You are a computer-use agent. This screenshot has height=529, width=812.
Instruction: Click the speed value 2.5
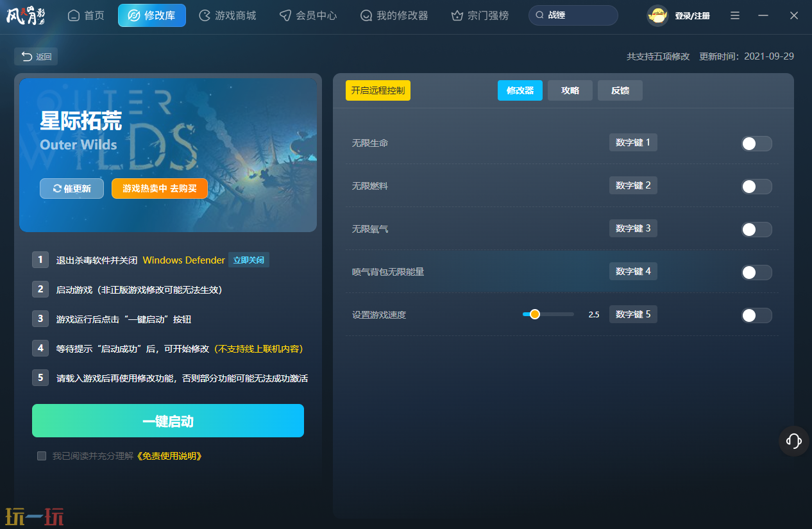pos(594,315)
